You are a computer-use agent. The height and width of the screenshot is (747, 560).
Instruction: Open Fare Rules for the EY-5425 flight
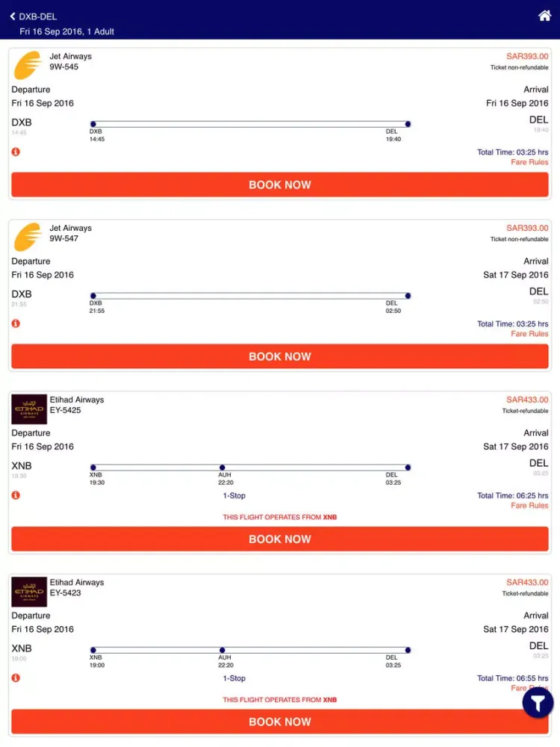(529, 506)
